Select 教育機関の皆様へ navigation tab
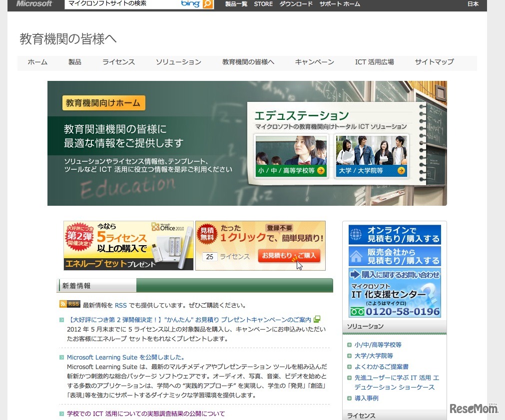Viewport: 505px width, 420px height. [248, 62]
